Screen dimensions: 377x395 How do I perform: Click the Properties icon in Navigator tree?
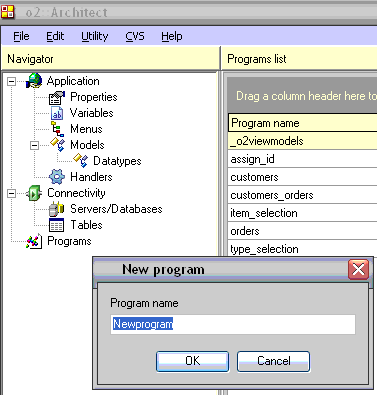click(x=57, y=97)
